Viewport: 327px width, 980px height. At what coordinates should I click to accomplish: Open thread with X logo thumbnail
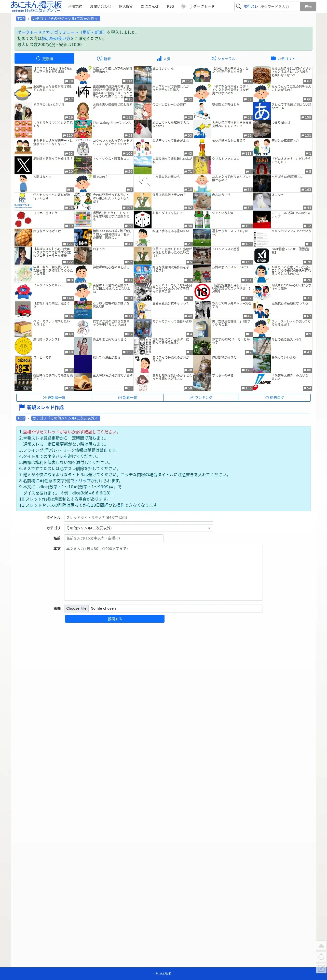click(23, 165)
